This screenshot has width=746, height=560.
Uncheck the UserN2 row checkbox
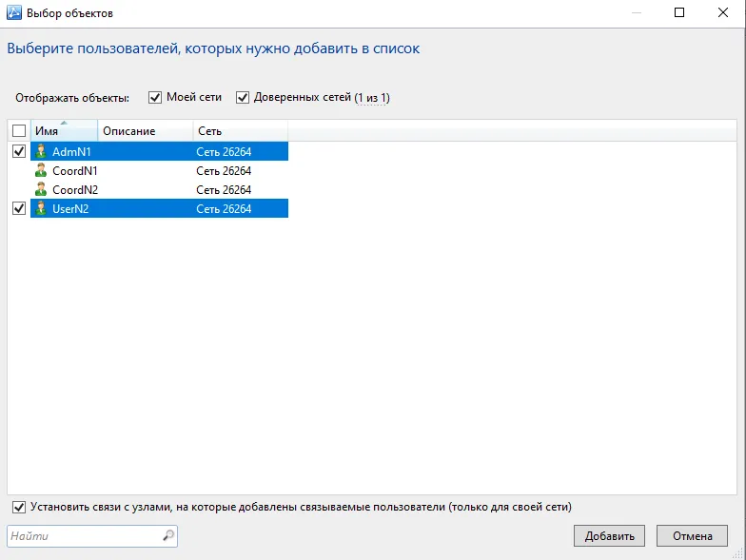point(19,208)
